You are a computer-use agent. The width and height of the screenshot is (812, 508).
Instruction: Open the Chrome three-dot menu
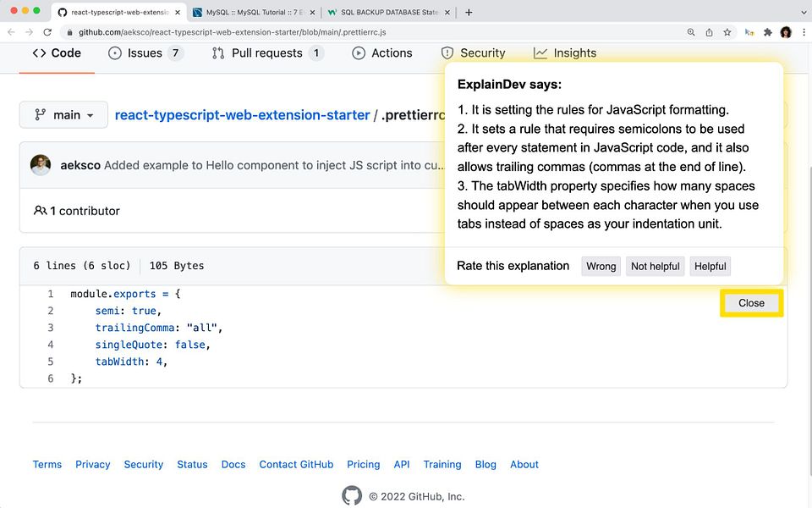point(804,32)
